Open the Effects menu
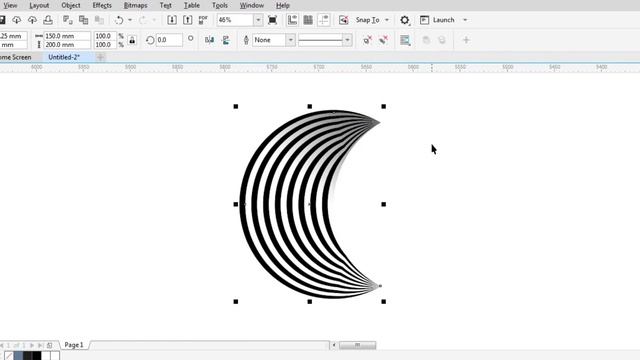Viewport: 640px width, 360px height. click(x=102, y=5)
